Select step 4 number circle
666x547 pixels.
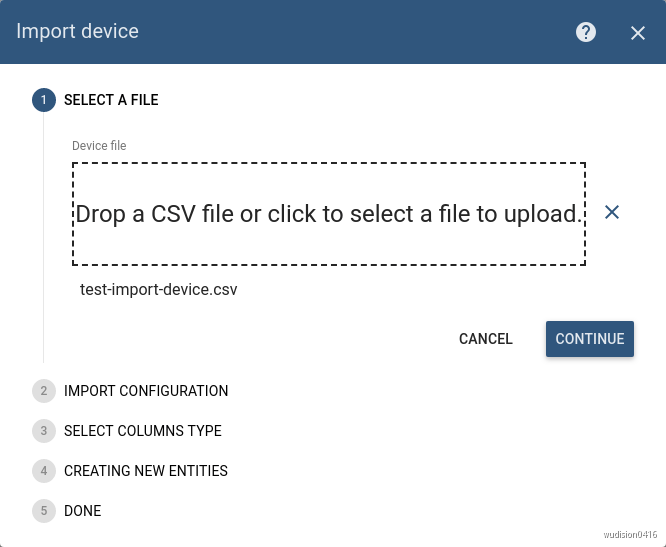(44, 471)
